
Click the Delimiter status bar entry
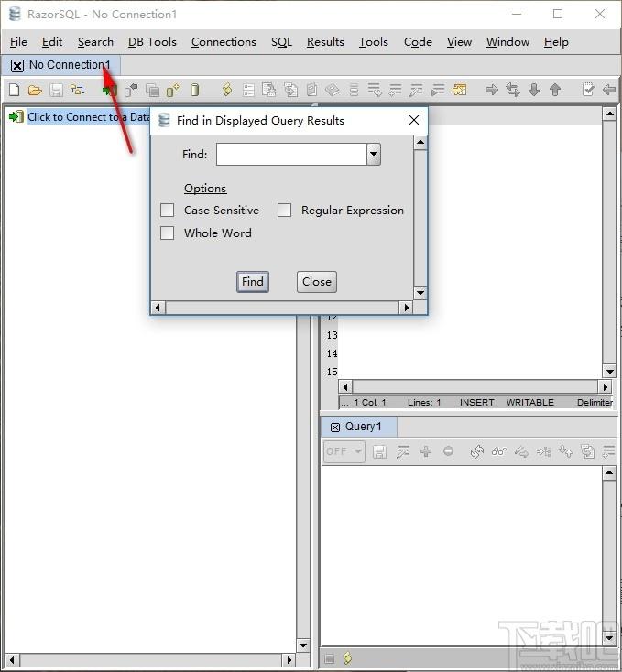click(x=595, y=403)
